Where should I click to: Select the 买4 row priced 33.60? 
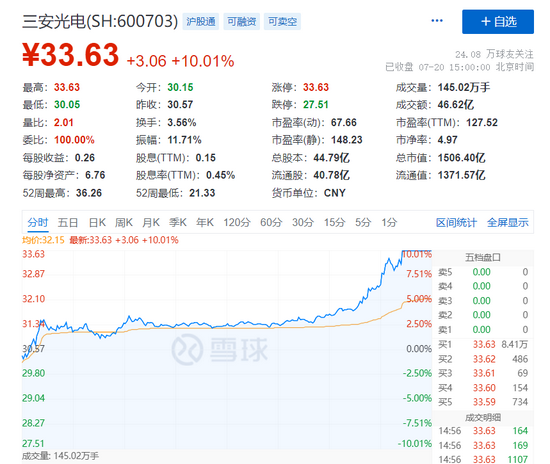(x=483, y=388)
